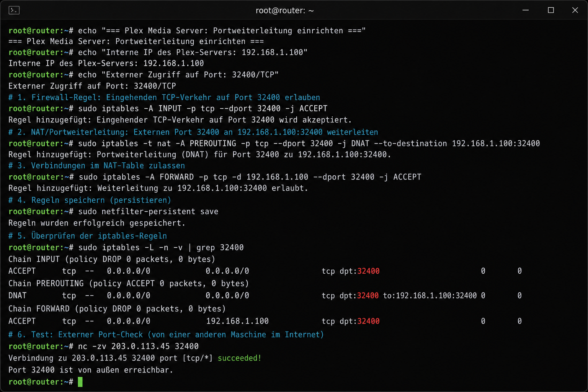Click the terminal icon in the title bar

click(14, 10)
